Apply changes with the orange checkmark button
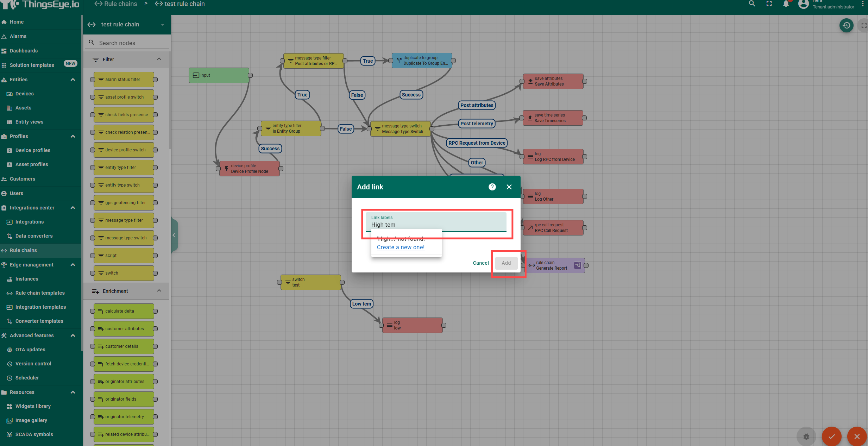Image resolution: width=868 pixels, height=446 pixels. click(831, 436)
